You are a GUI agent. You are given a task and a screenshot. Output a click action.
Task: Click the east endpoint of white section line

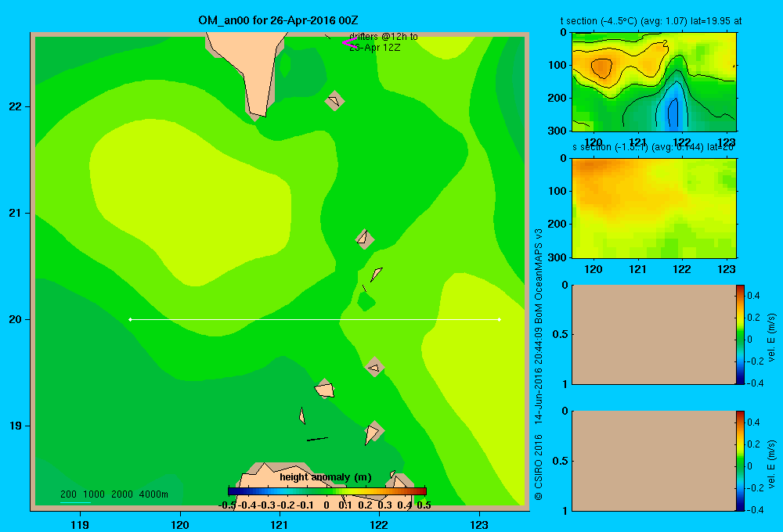[500, 319]
